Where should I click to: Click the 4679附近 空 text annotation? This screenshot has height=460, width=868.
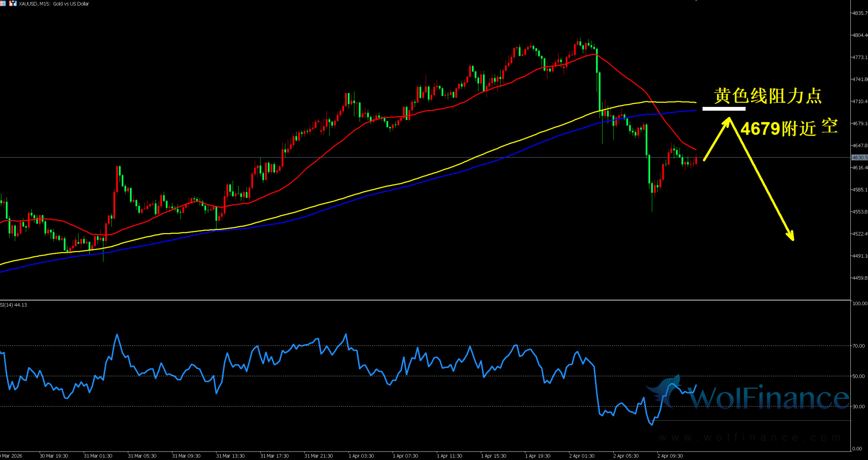point(789,128)
